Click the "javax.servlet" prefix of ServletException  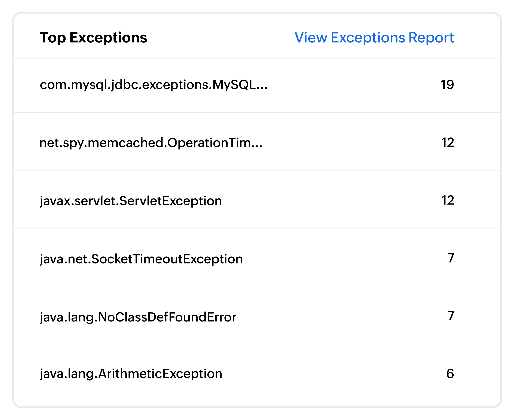(x=78, y=201)
